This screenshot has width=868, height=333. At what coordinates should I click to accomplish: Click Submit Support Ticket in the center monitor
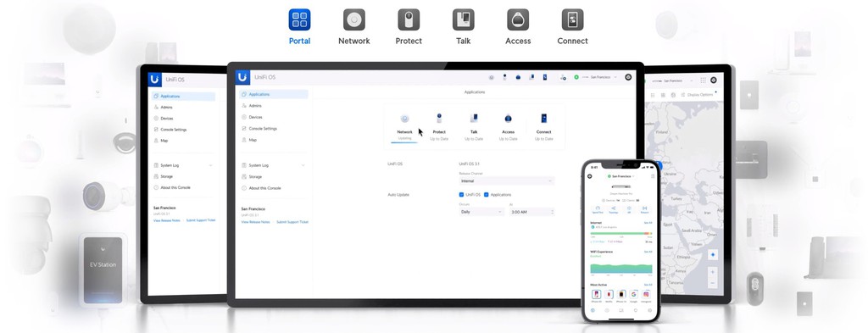(x=292, y=222)
